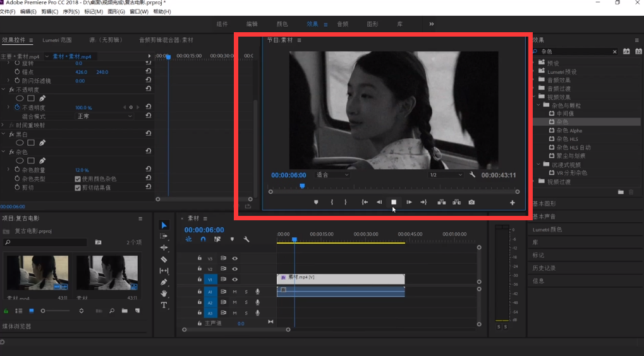Create pen mask under 黑白 effect
644x356 pixels.
click(42, 143)
